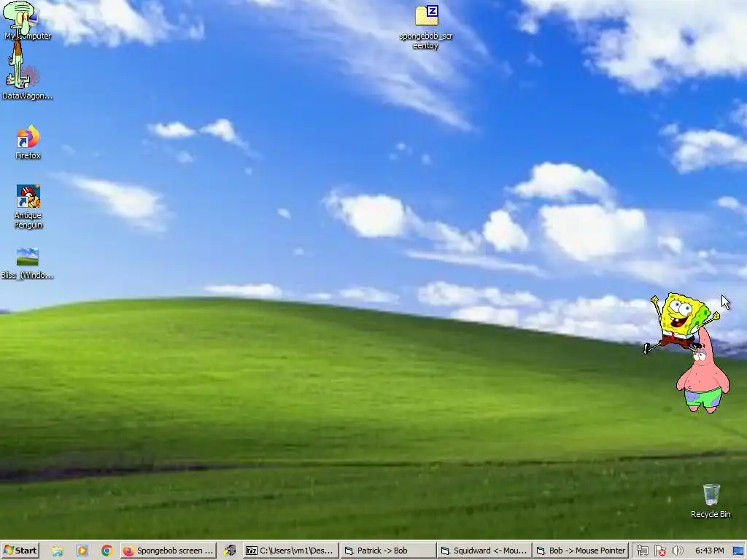Click the show desktop icon at the taskbar end
Viewport: 747px width, 560px height.
coord(738,551)
